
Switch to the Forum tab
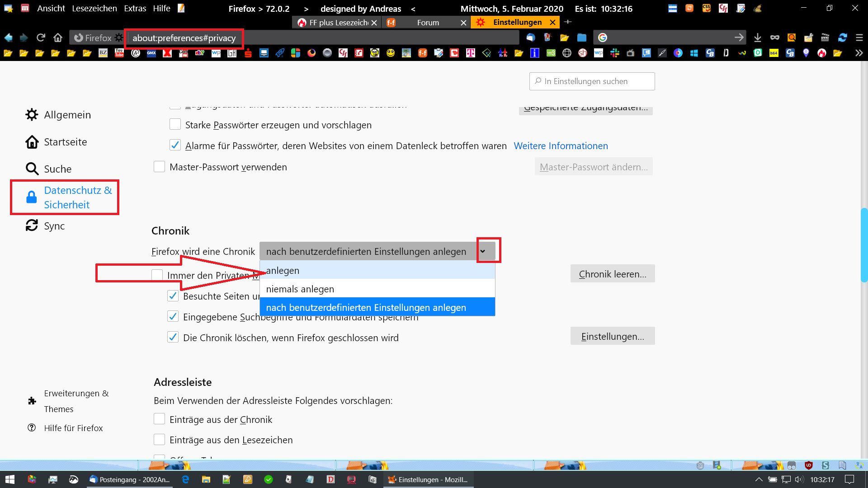click(428, 23)
